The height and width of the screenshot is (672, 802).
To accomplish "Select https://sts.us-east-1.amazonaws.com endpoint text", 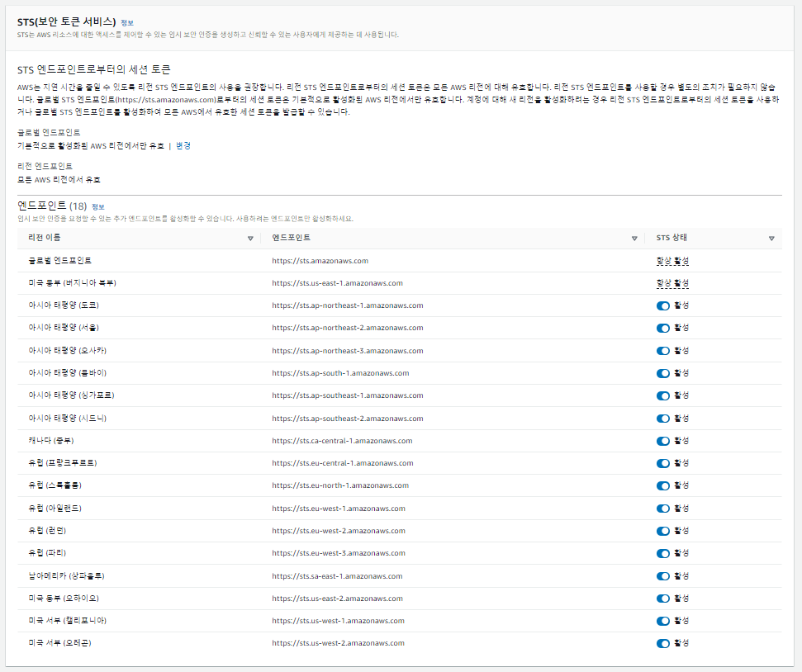I will (x=338, y=283).
